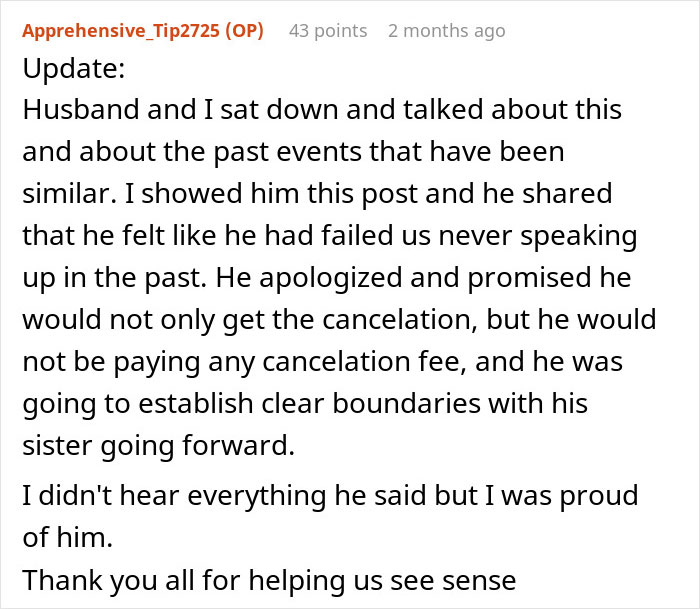Screen dimensions: 700x609
Task: Click the line starting "Husband and I sat down"
Action: 320,110
